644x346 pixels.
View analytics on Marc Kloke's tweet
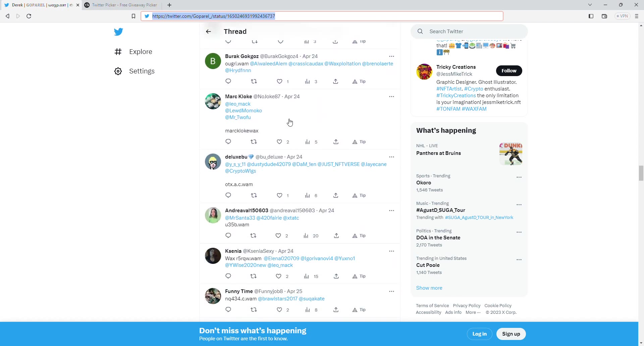(308, 142)
